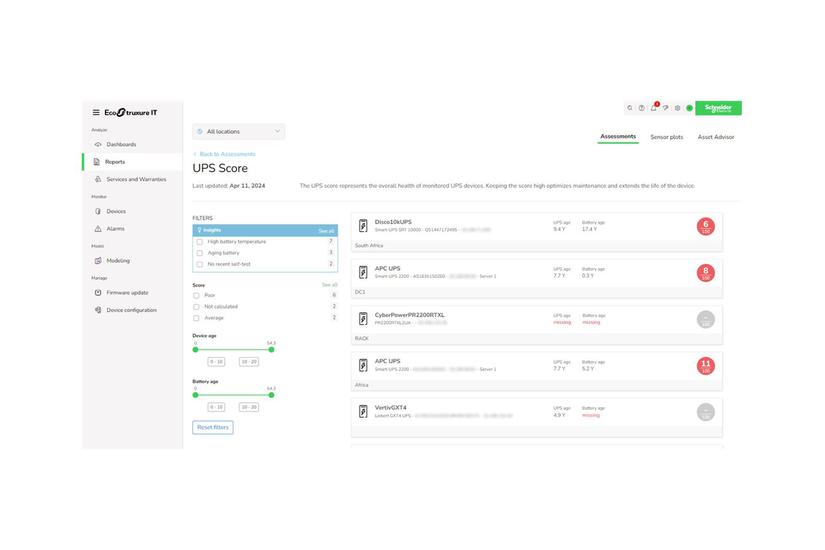
Task: Follow the Back to Assessments link
Action: pyautogui.click(x=226, y=154)
